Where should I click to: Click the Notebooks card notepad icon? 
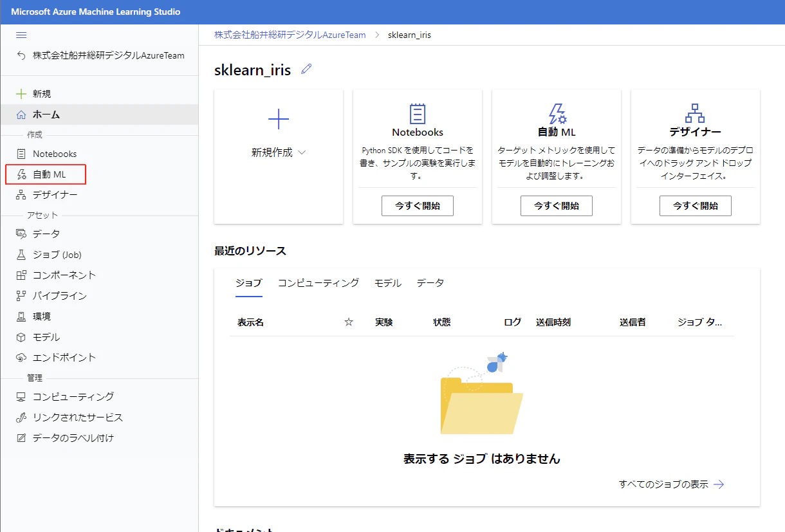click(418, 113)
